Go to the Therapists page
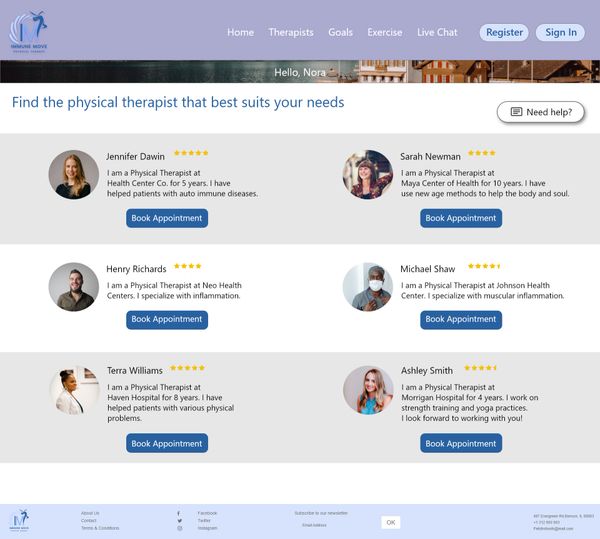 point(291,32)
